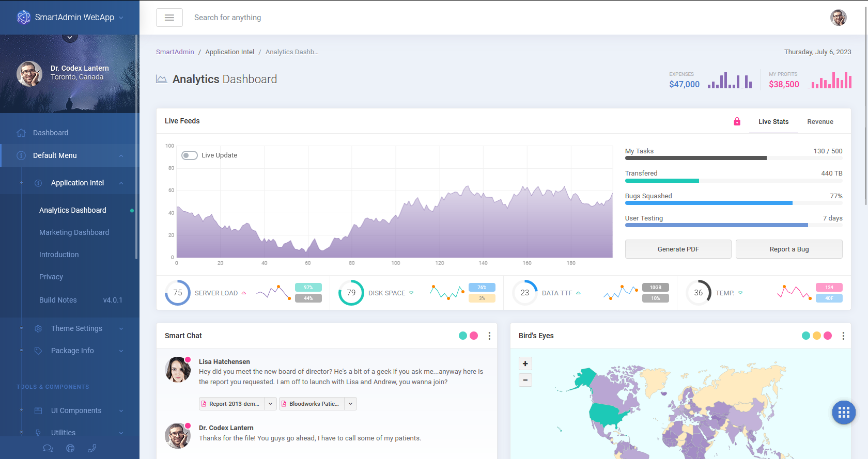868x459 pixels.
Task: Toggle the Live Update switch
Action: tap(190, 155)
